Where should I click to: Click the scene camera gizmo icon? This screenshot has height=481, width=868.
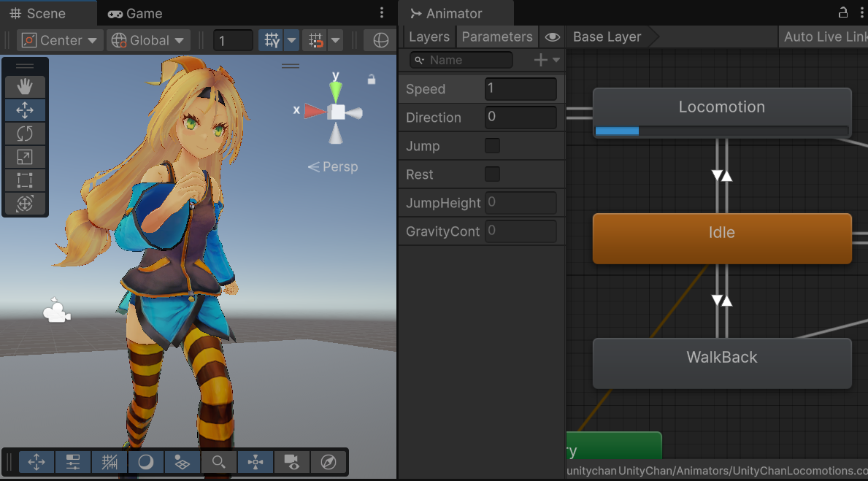(56, 312)
